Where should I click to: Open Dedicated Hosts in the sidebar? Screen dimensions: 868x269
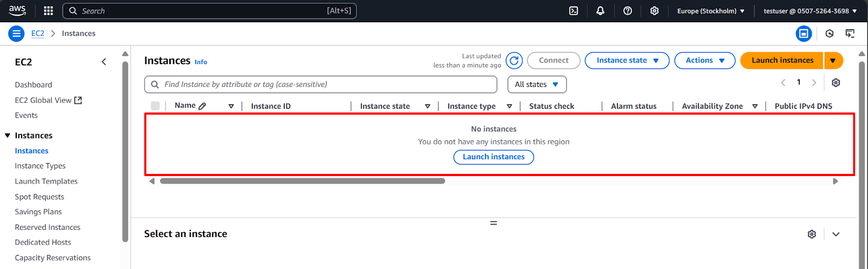coord(43,242)
